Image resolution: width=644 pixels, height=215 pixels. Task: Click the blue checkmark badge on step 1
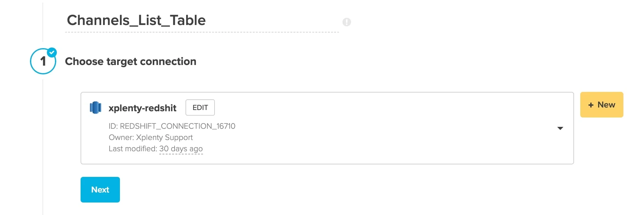(x=52, y=52)
